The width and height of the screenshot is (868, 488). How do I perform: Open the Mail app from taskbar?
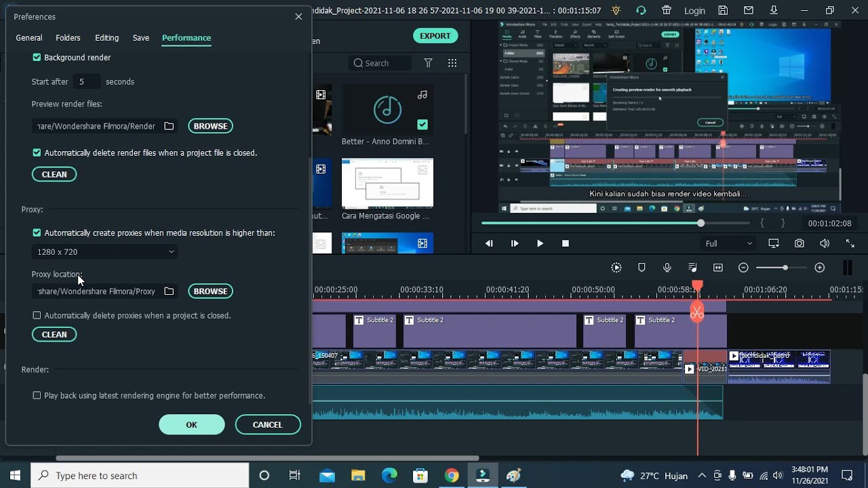point(327,475)
